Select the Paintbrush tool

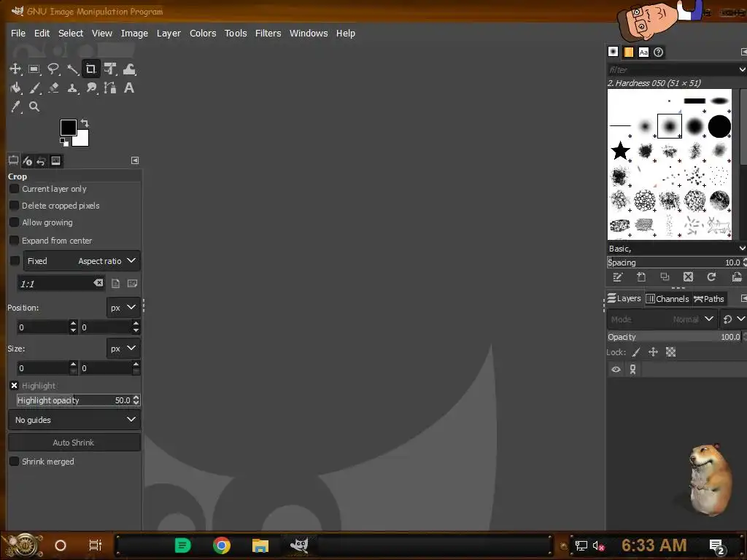[x=34, y=87]
